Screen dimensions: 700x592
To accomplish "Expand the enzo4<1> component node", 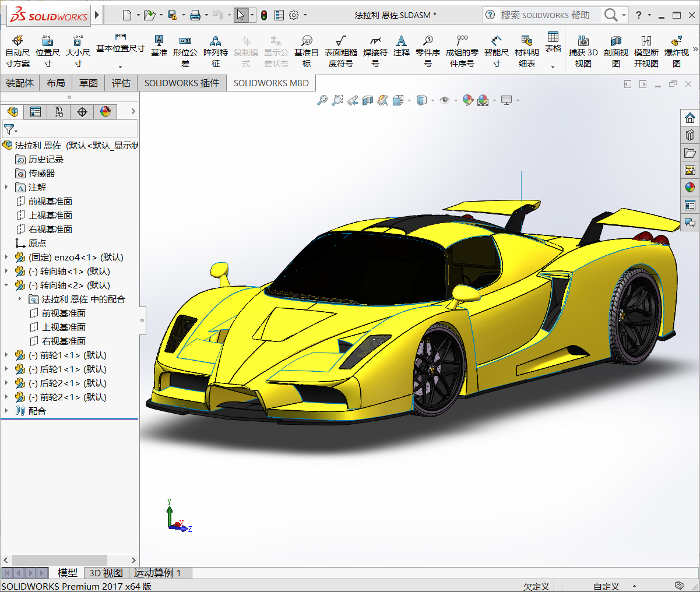I will click(6, 257).
